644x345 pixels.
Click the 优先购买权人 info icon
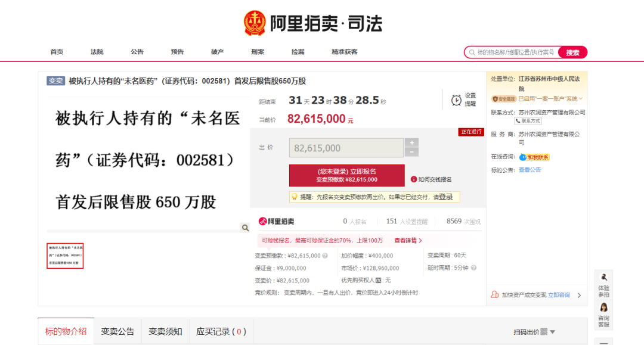pyautogui.click(x=378, y=280)
